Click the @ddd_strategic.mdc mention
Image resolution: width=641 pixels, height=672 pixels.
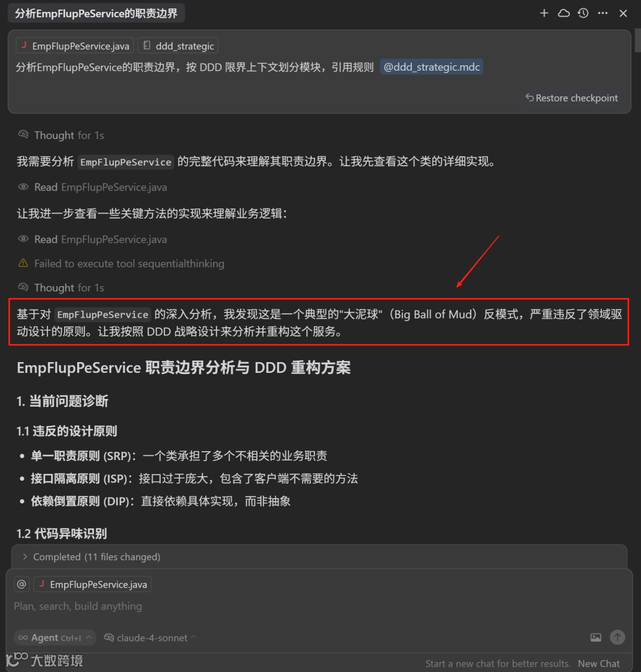click(x=431, y=67)
